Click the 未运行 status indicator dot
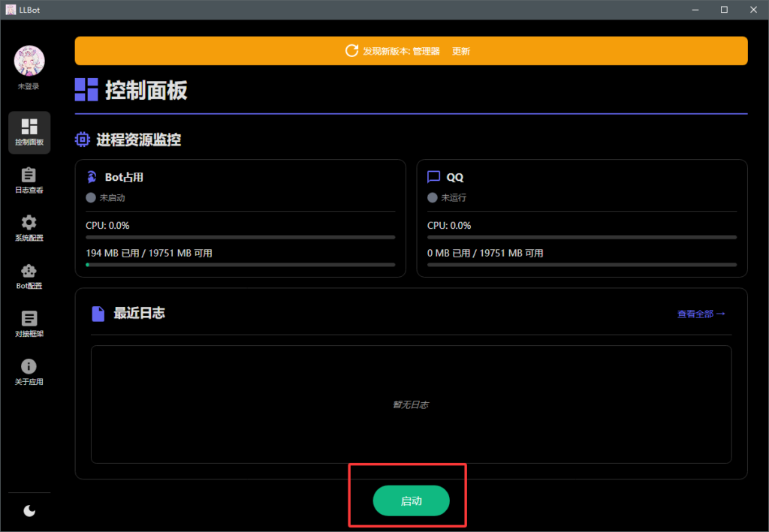Image resolution: width=769 pixels, height=532 pixels. pyautogui.click(x=432, y=197)
